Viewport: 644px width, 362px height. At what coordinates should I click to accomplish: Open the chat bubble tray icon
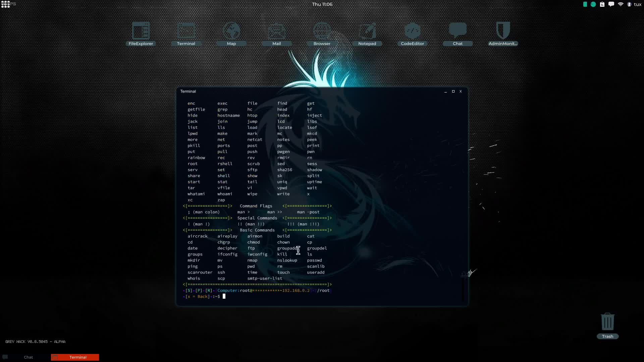(x=611, y=4)
